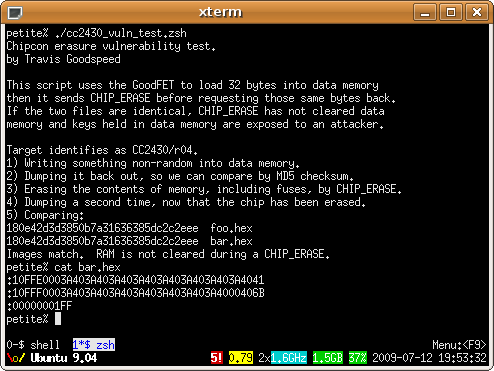This screenshot has width=494, height=371.
Task: Click 'Chipcon erasure vulnerability test.' line
Action: coord(111,46)
